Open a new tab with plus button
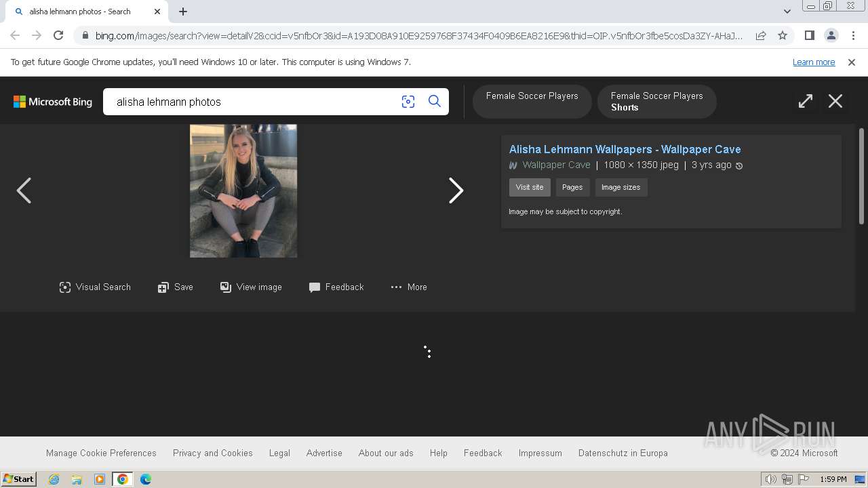This screenshot has height=488, width=868. [183, 12]
